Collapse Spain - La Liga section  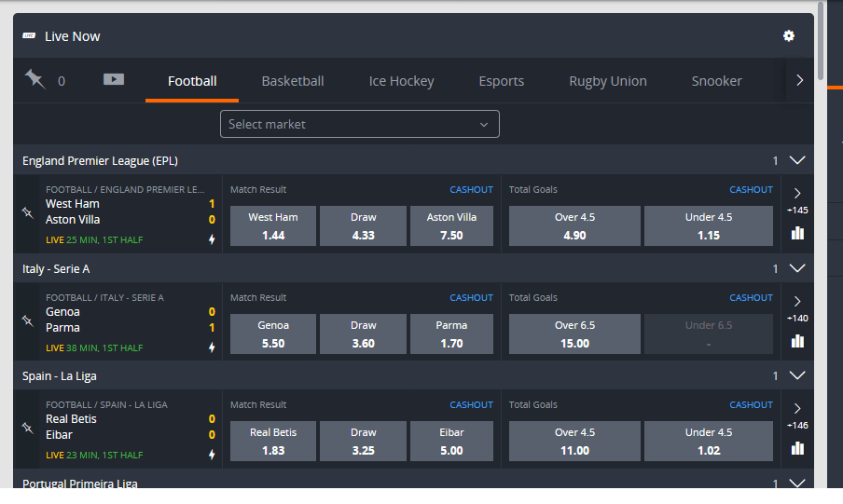[797, 375]
